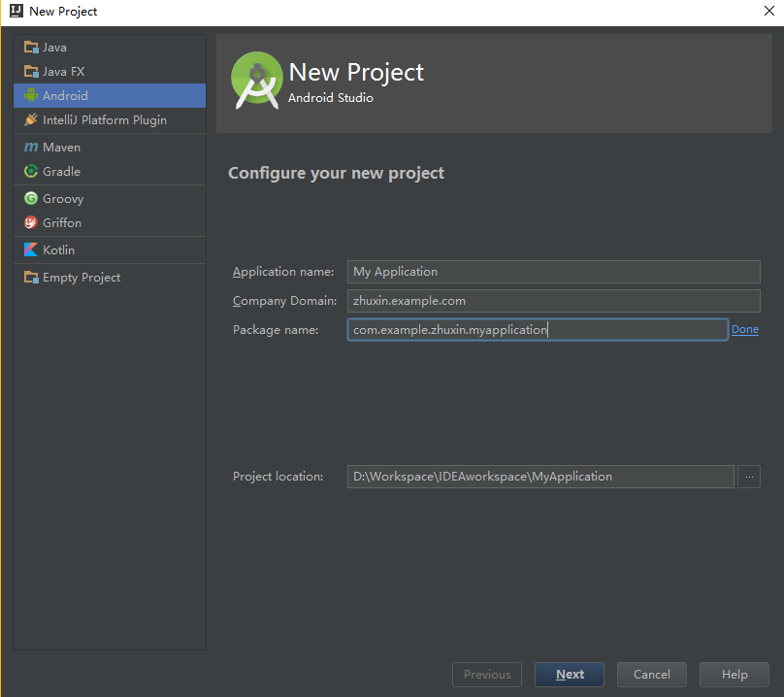Click the Project location path field

tap(540, 477)
